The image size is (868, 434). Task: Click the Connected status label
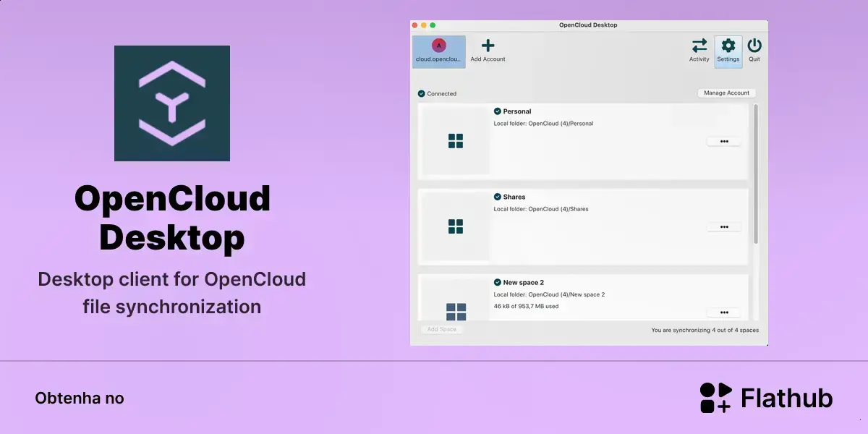(442, 93)
